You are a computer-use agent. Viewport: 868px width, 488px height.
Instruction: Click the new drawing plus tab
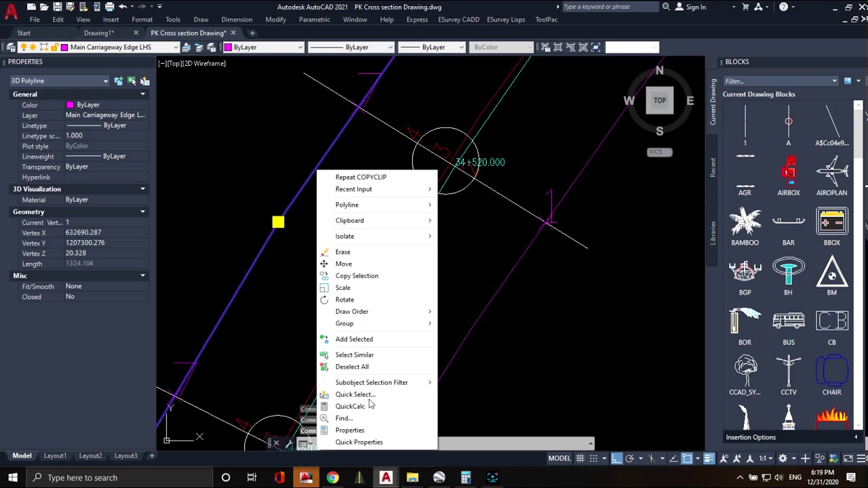(x=252, y=33)
